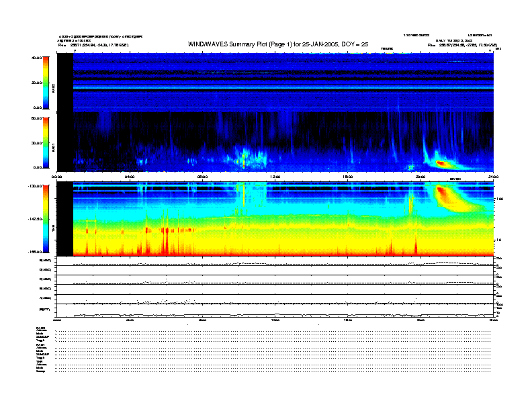Viewport: 532px width, 411px height.
Task: Click the -155.00 value on TNR scale
Action: click(35, 252)
